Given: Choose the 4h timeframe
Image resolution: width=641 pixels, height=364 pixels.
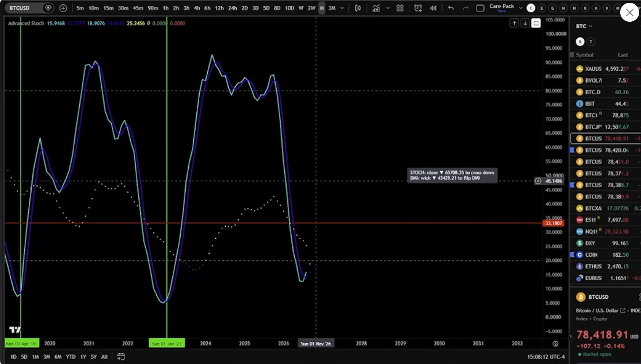Looking at the screenshot, I should 197,8.
